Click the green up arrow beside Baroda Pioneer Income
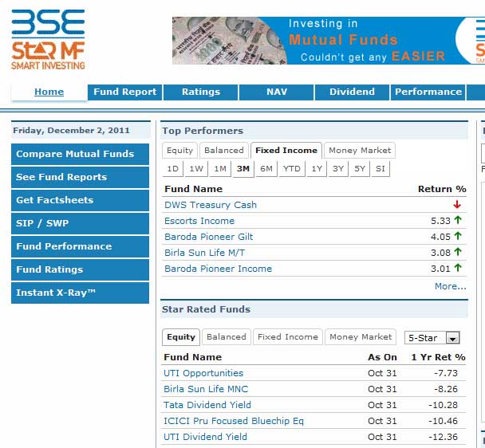The width and height of the screenshot is (485, 448). click(458, 268)
